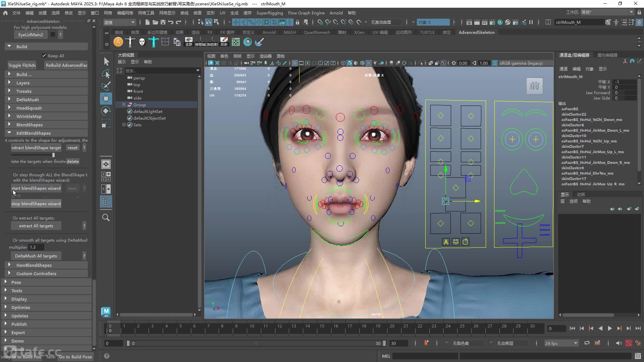Click the outliner horizontal scrollbar

(156, 315)
